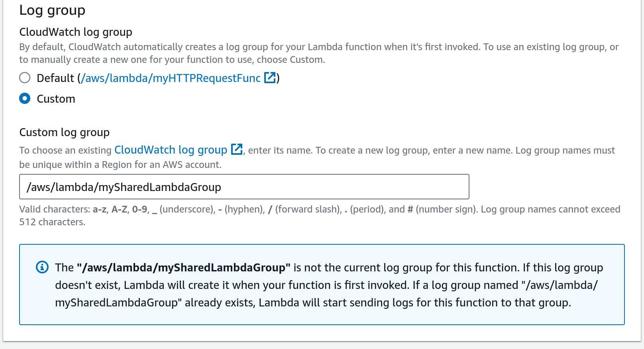The width and height of the screenshot is (644, 349).
Task: Click the "Valid characters" hint text
Action: click(55, 209)
